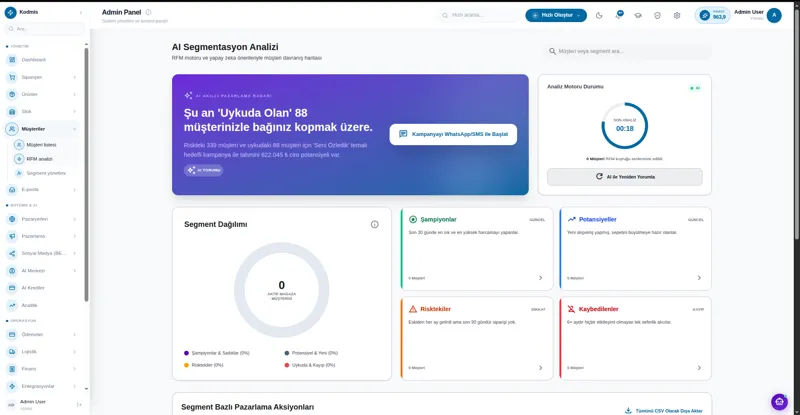Click the yellow Risktekiler legend dot

(186, 365)
